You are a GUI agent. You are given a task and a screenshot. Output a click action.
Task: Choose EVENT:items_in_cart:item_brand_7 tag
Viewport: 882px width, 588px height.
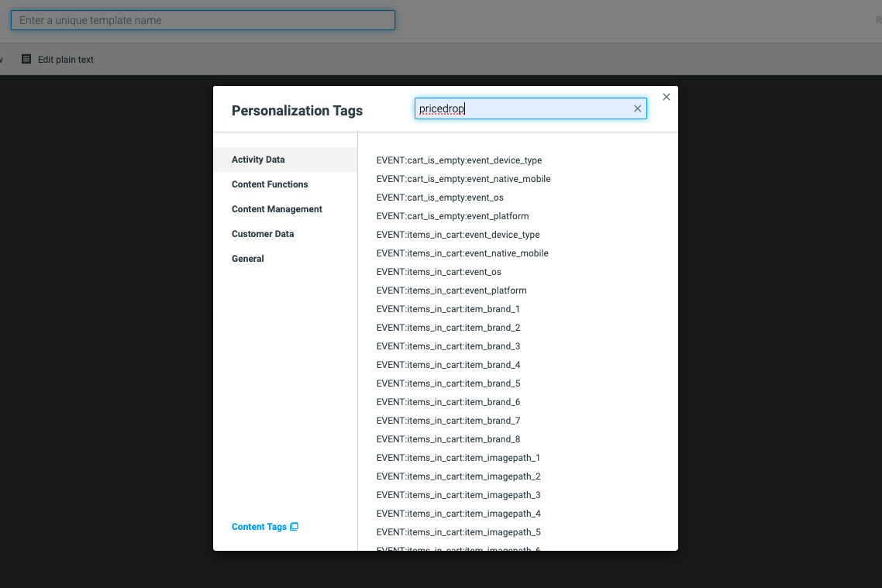[448, 420]
